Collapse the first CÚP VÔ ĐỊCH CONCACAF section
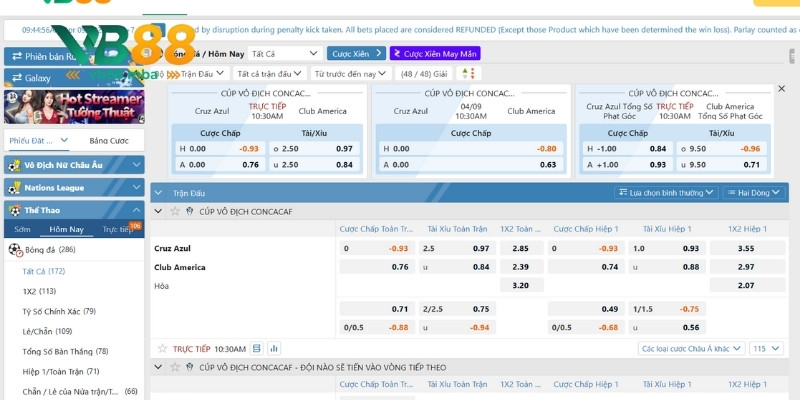 point(160,211)
